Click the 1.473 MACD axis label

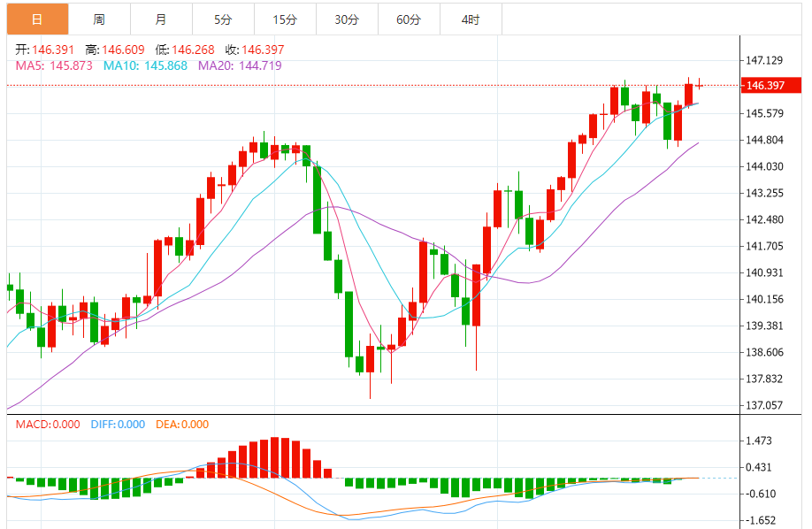pyautogui.click(x=759, y=441)
